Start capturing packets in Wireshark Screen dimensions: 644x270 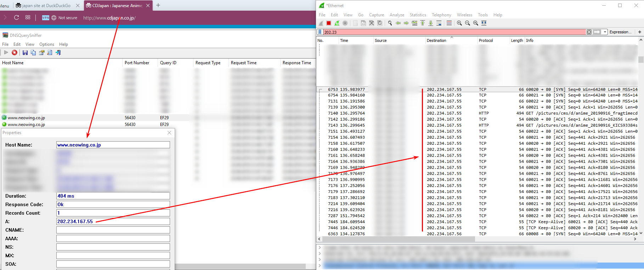[321, 23]
